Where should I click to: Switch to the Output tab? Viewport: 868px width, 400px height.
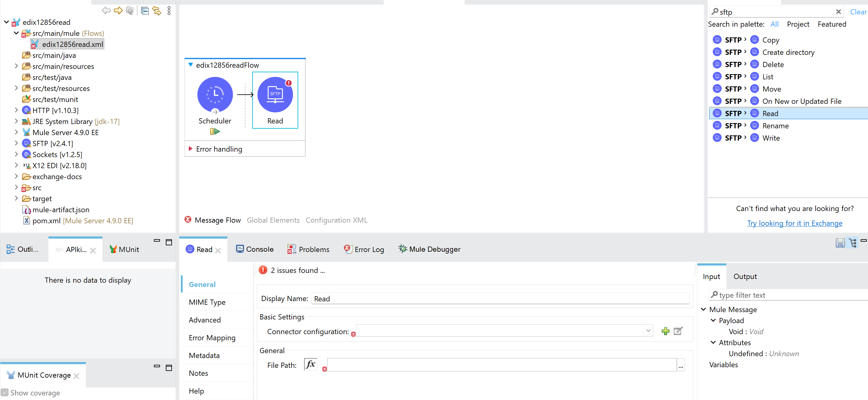[745, 276]
